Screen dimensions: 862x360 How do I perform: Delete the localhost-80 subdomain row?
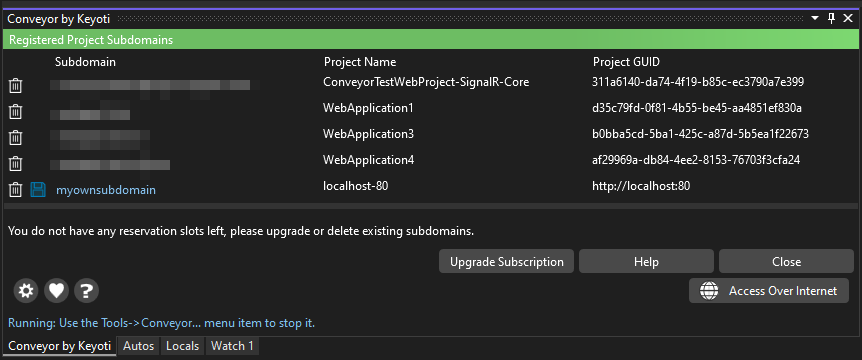(x=15, y=190)
